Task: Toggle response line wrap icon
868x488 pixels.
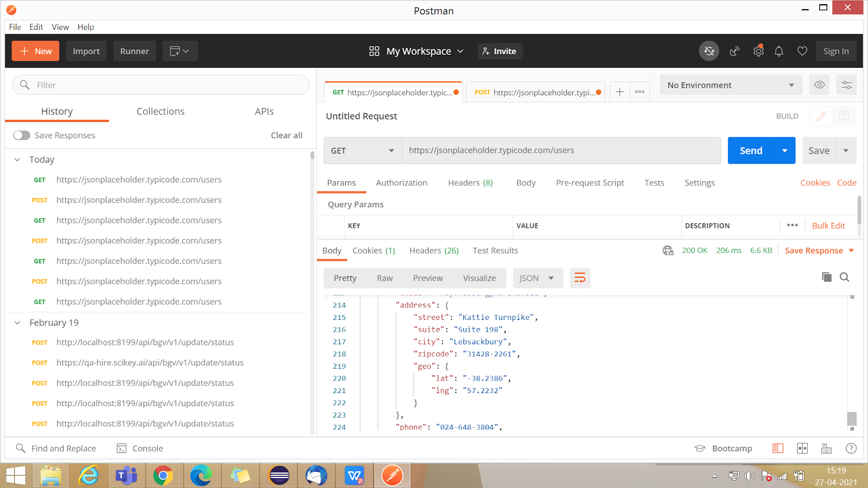Action: pyautogui.click(x=580, y=278)
